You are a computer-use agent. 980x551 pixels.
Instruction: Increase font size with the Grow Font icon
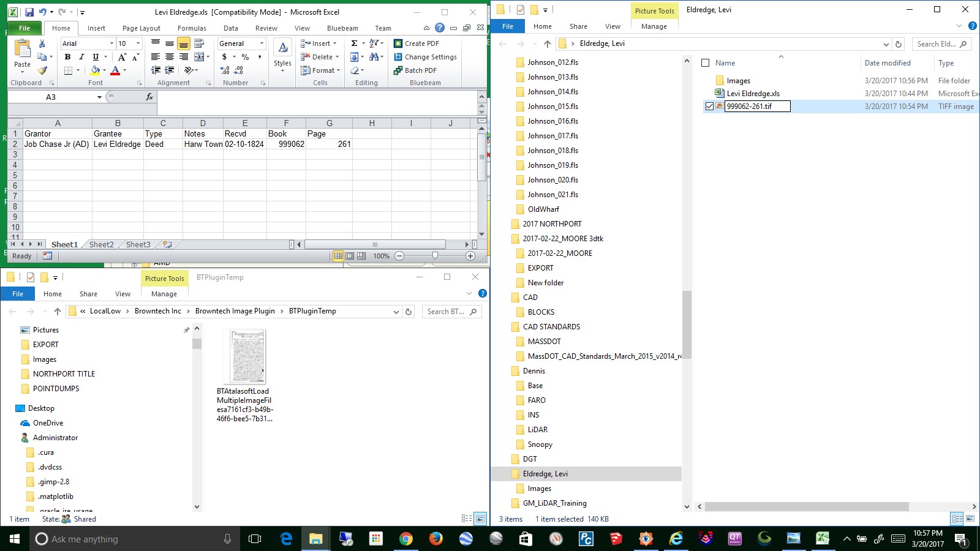122,57
